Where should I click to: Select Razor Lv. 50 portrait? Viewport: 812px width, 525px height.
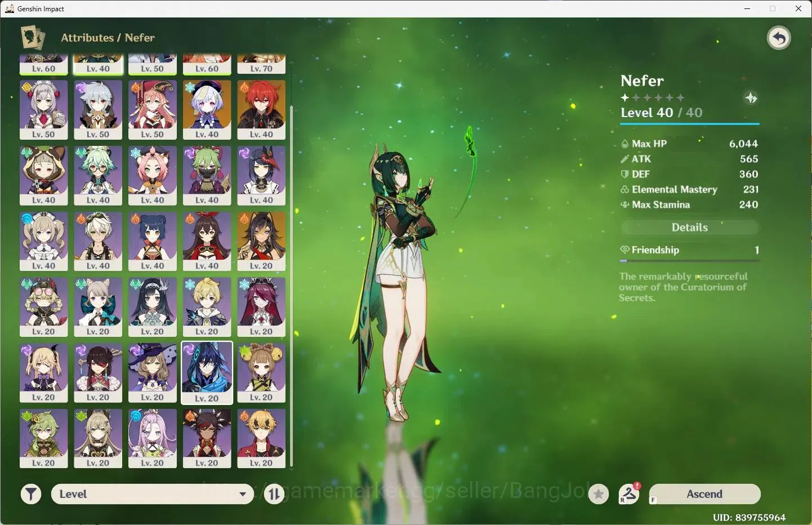[x=99, y=110]
